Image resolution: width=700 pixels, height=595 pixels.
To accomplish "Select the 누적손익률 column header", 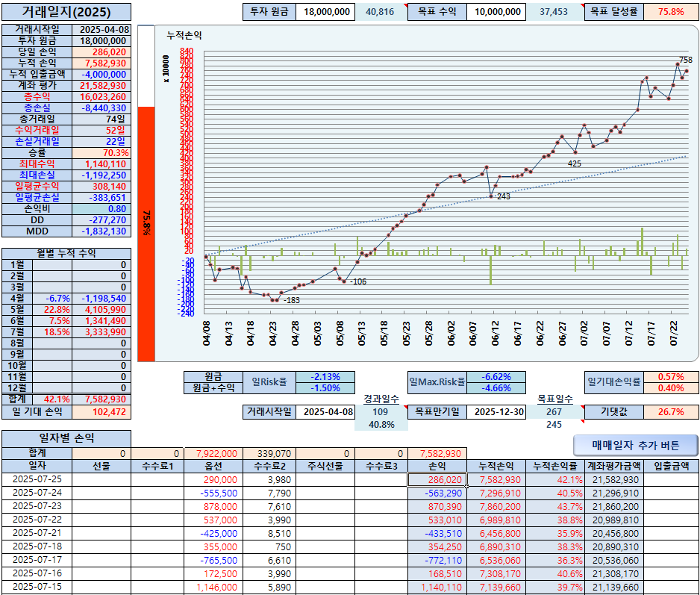I will 554,466.
